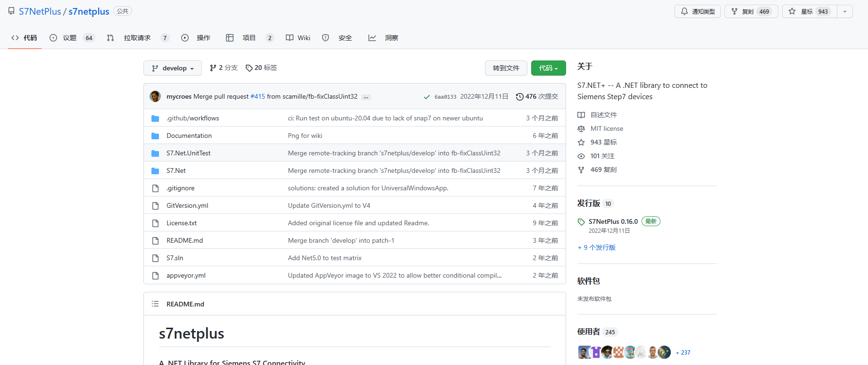Open the S7.Net.UnitTest folder

point(189,153)
